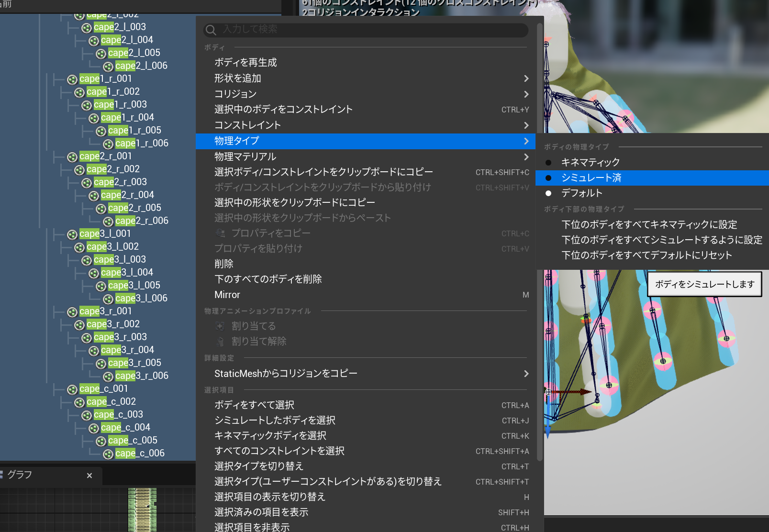The height and width of the screenshot is (532, 769).
Task: Click the body icon beside cape2_l_005
Action: tap(101, 54)
